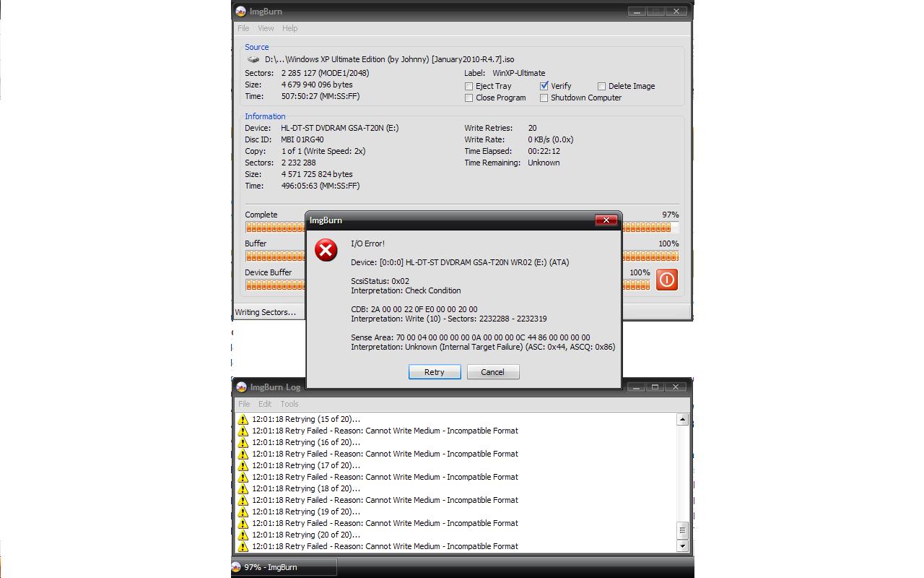Enable the Delete Image checkbox
Viewport: 924px width, 578px height.
601,86
